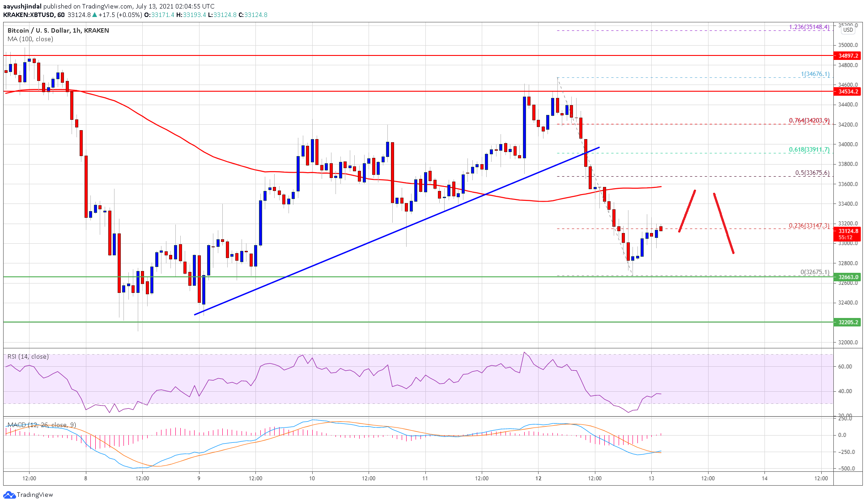Viewport: 866px width, 504px height.
Task: Click the current price 33124.8 label
Action: click(x=848, y=231)
